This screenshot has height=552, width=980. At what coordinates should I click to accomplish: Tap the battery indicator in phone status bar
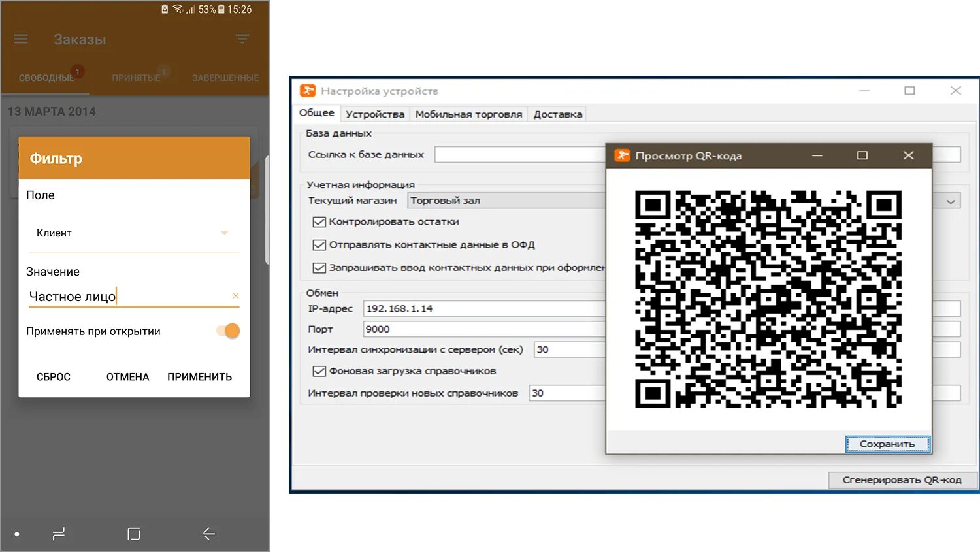click(x=221, y=9)
